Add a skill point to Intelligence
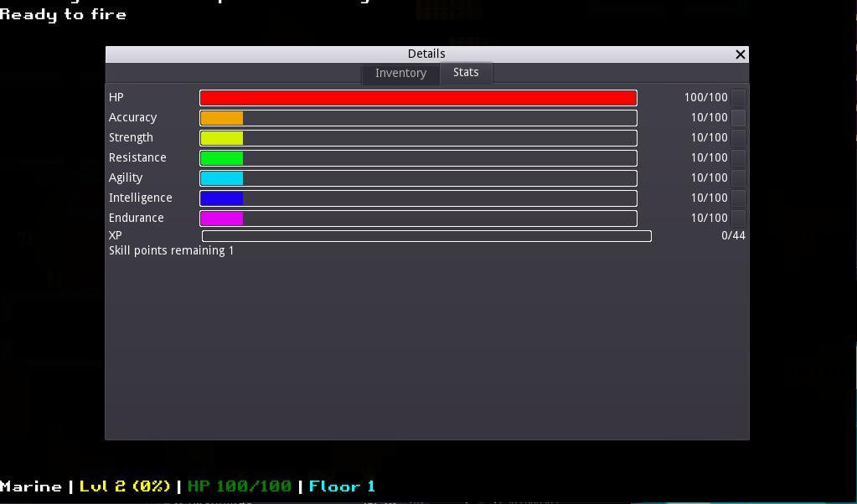 pyautogui.click(x=738, y=198)
